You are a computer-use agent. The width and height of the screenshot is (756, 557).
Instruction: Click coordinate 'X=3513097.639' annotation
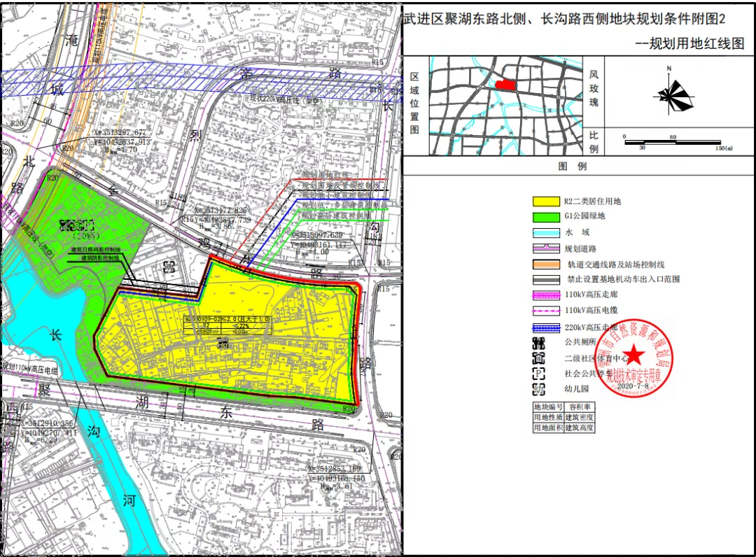(317, 235)
